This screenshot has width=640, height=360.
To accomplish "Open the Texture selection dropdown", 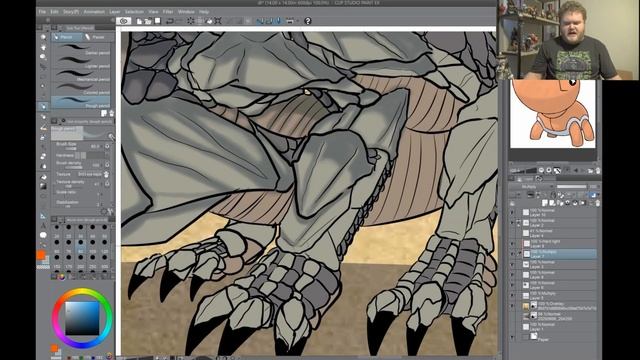I will point(90,174).
